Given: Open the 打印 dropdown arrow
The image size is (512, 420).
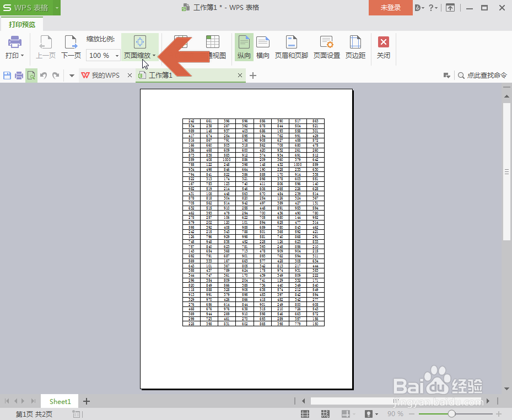Looking at the screenshot, I should click(x=22, y=56).
